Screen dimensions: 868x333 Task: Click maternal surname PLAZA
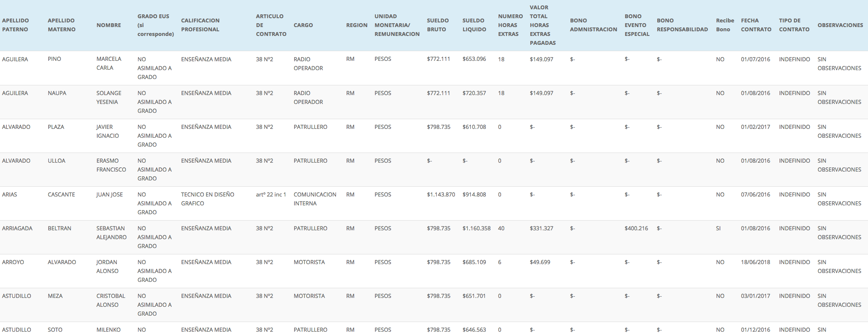(x=56, y=127)
